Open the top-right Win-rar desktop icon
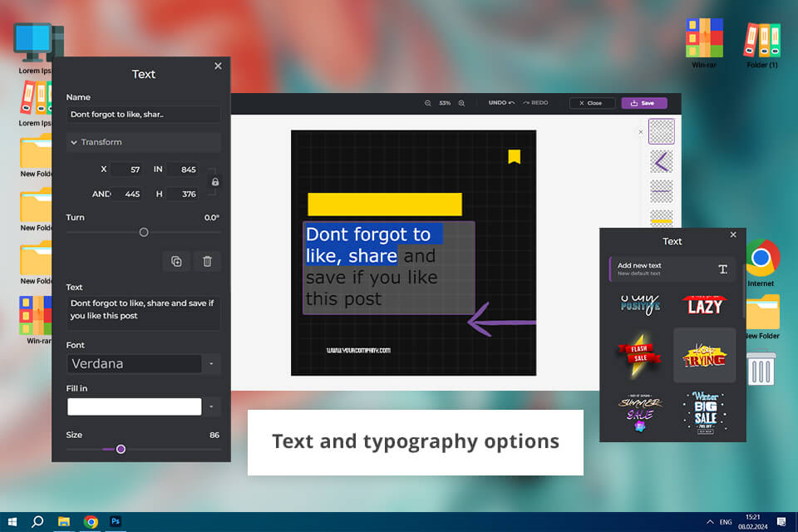 (704, 43)
